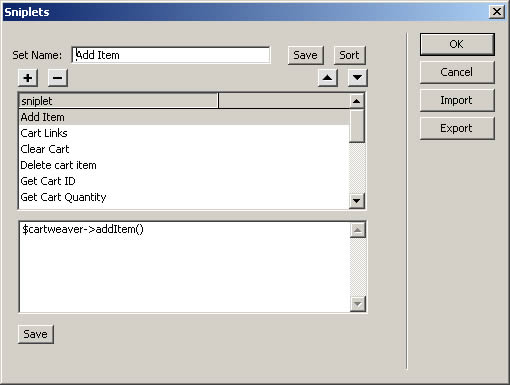Save the set name with the top Save button
Image resolution: width=510 pixels, height=385 pixels.
[x=306, y=55]
